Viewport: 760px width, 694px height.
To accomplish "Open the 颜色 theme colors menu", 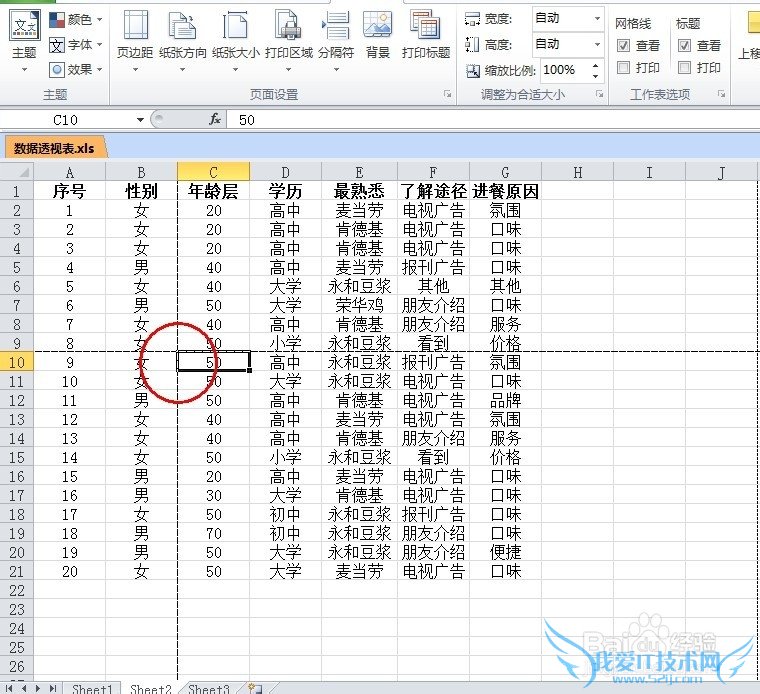I will [x=76, y=20].
